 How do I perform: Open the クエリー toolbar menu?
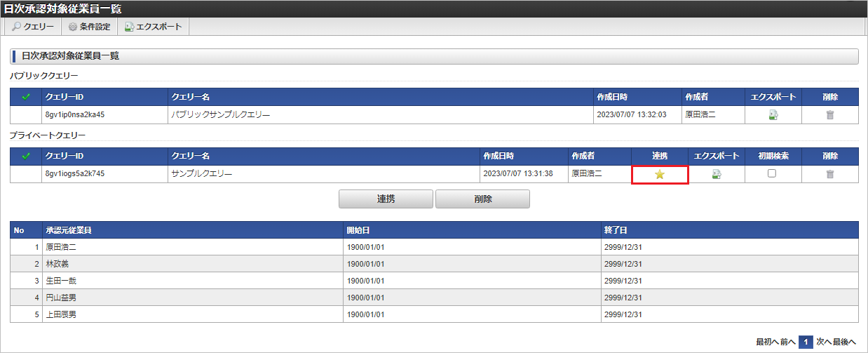coord(33,27)
